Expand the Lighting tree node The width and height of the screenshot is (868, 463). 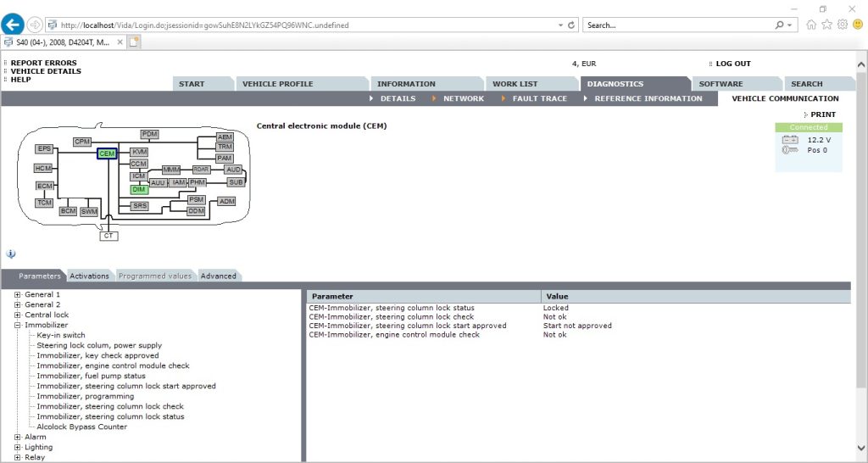(x=18, y=447)
